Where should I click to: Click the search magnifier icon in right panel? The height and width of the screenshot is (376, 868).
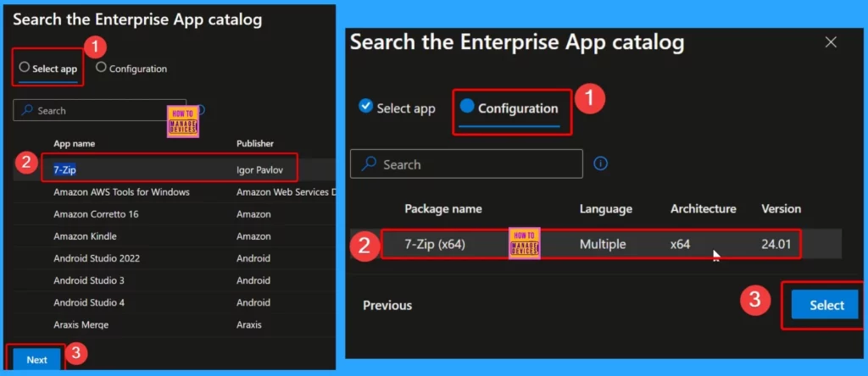369,163
